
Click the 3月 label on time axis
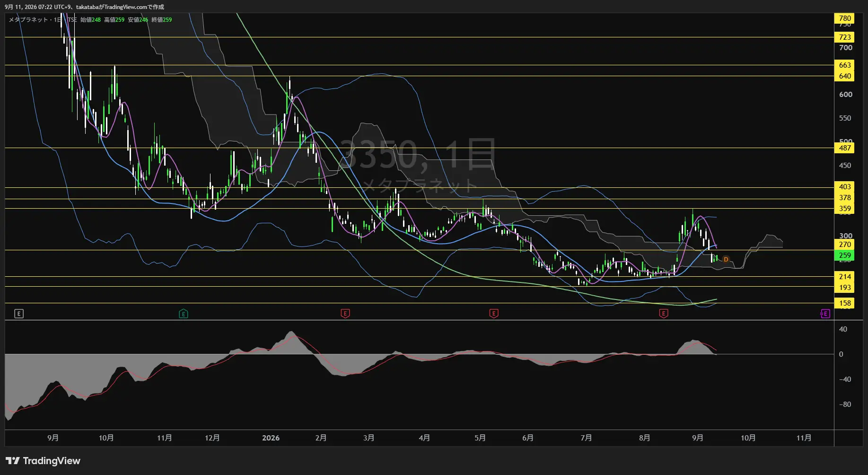click(x=368, y=438)
